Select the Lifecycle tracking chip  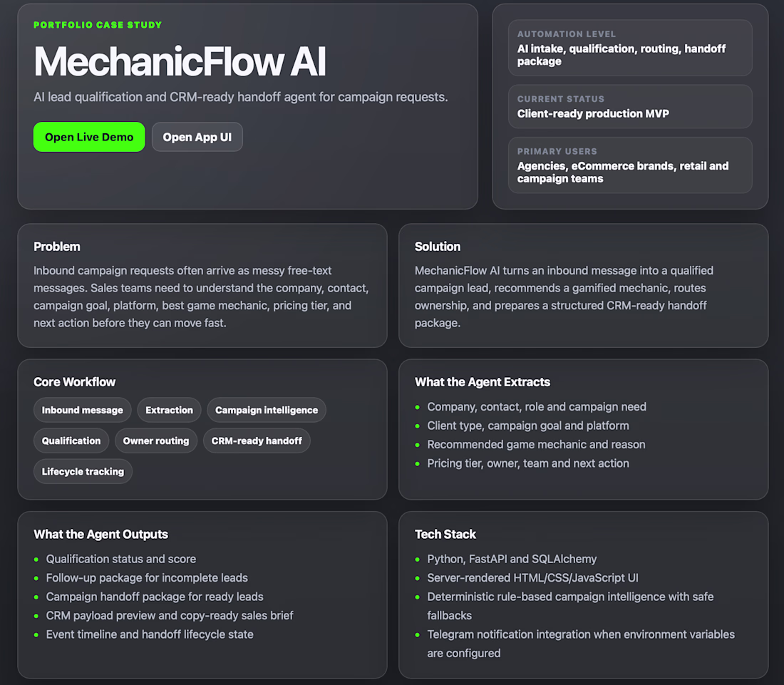pyautogui.click(x=83, y=471)
